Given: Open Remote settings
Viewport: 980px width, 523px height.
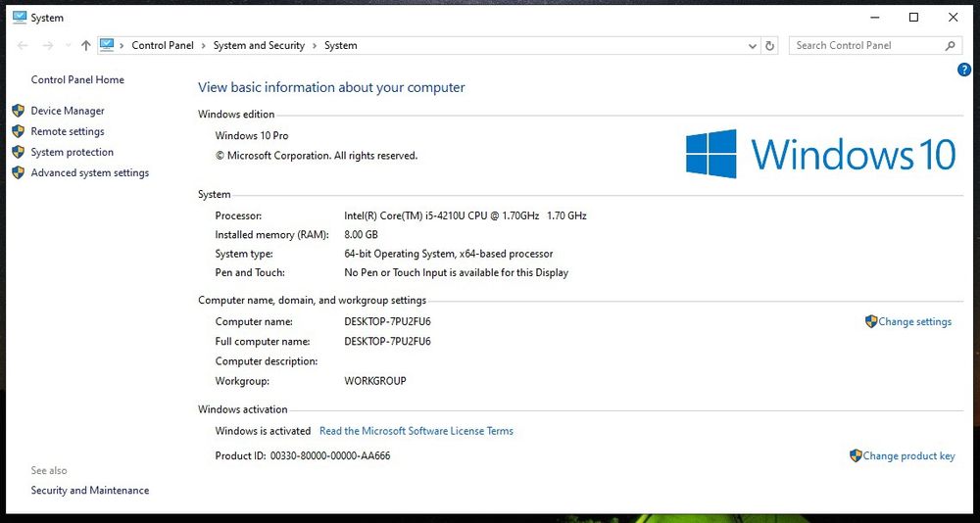Looking at the screenshot, I should (68, 131).
